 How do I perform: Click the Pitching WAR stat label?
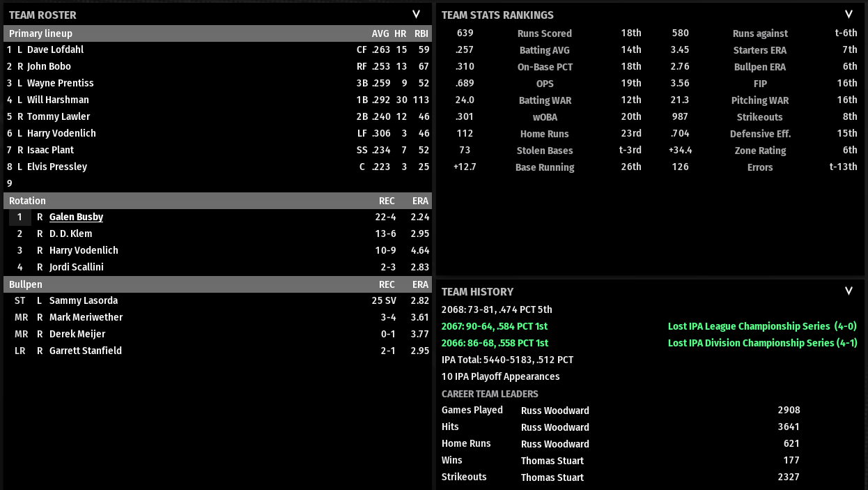coord(760,100)
